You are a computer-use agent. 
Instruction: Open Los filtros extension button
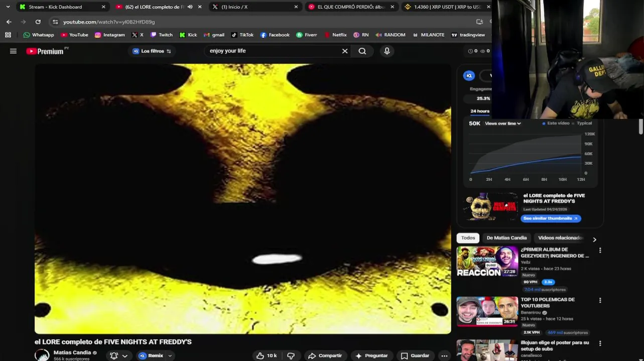tap(152, 51)
